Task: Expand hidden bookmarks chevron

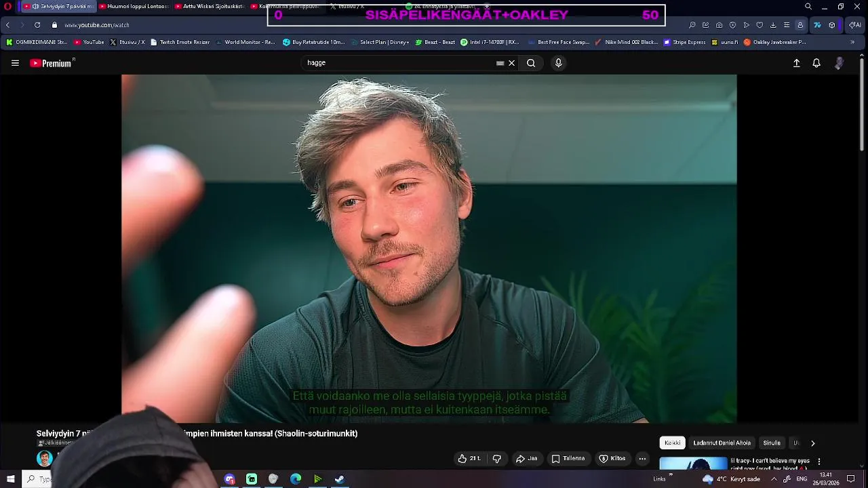Action: 853,42
